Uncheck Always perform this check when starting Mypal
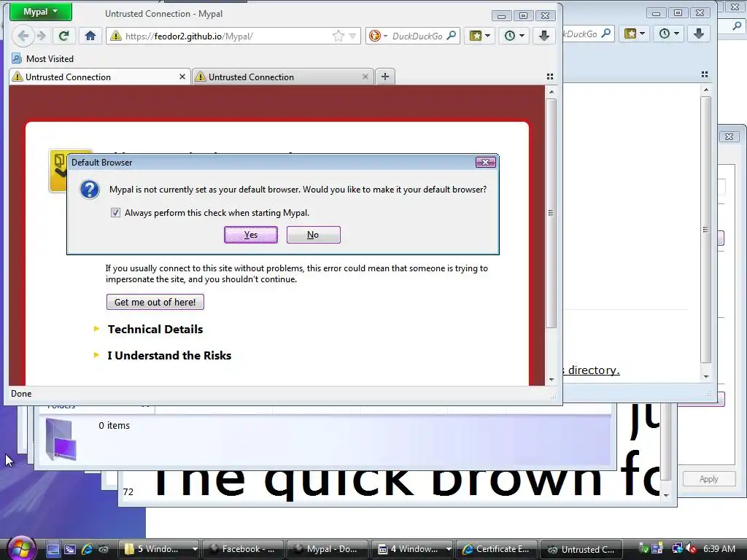Viewport: 747px width, 560px height. [x=115, y=212]
